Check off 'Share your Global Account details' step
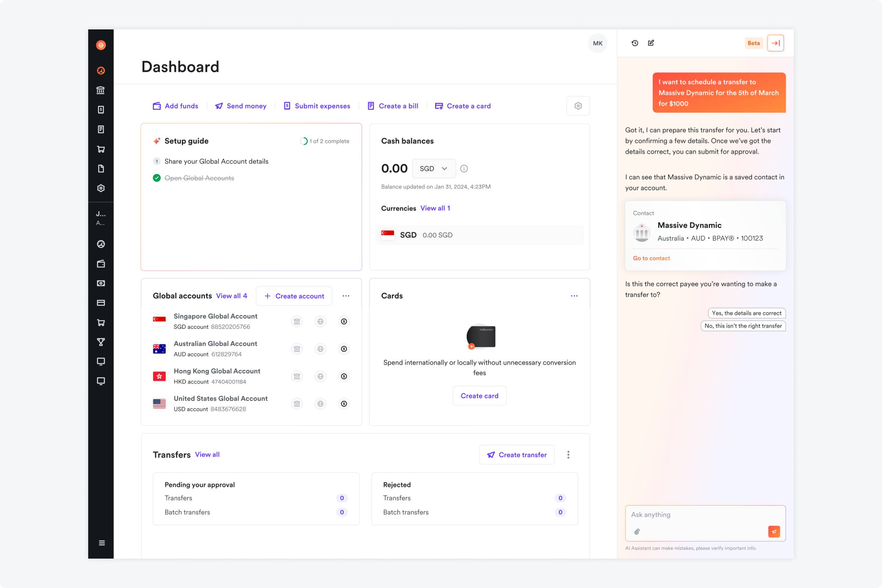Screen dimensions: 882x588 point(157,161)
